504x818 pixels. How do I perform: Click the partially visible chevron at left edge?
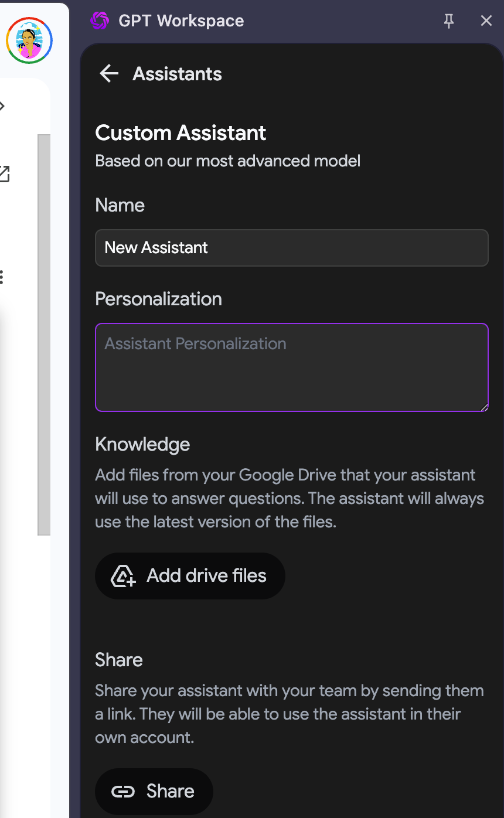[x=2, y=106]
